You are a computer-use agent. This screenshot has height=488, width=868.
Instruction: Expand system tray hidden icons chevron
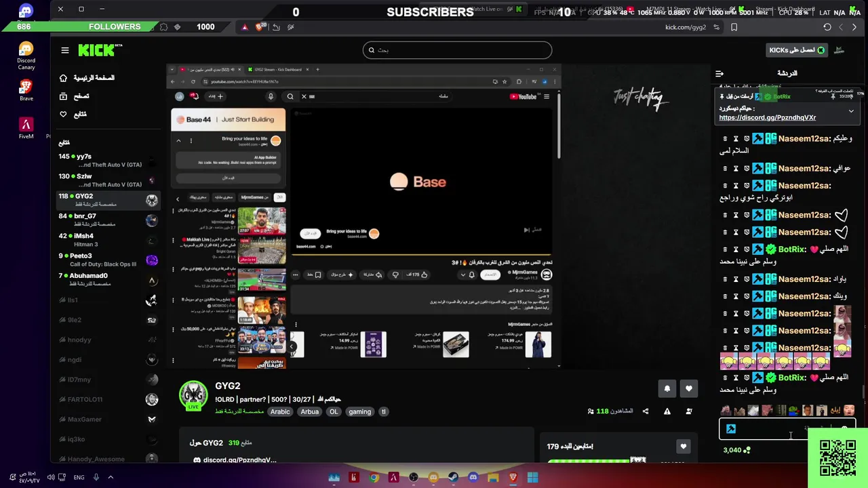pyautogui.click(x=111, y=477)
